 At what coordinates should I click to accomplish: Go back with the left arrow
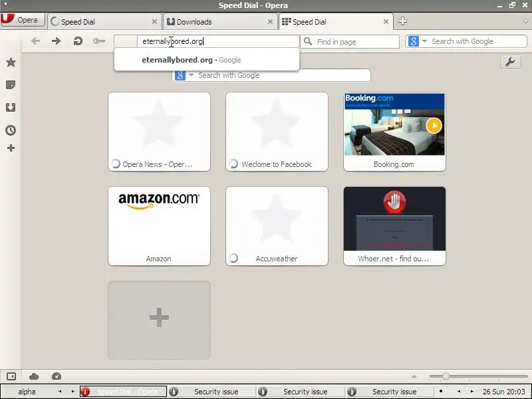click(35, 41)
